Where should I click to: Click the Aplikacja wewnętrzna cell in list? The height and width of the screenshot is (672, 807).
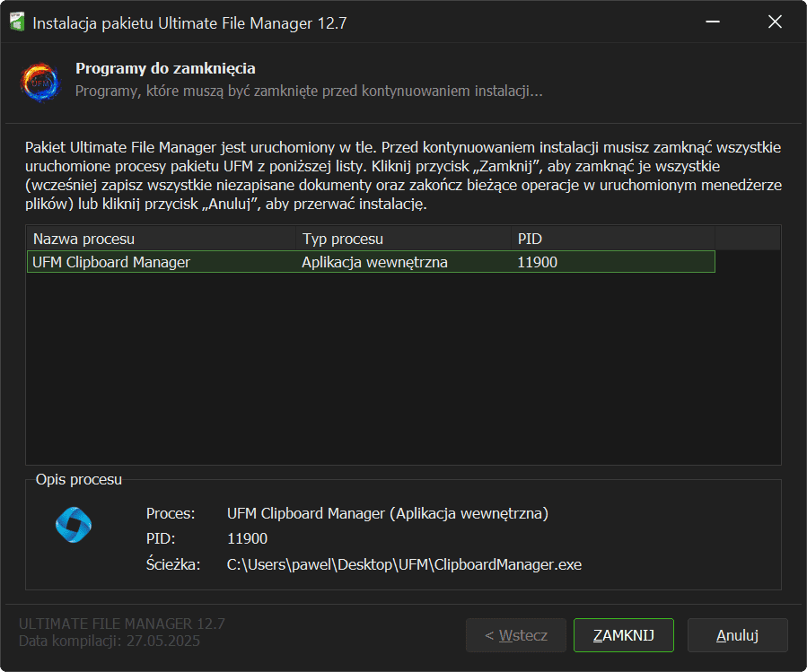[x=374, y=262]
